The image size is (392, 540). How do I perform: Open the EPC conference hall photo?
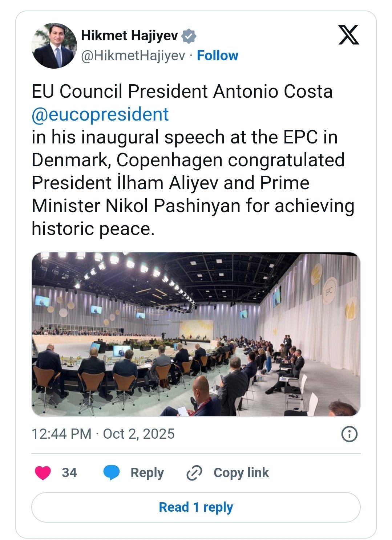pos(196,334)
